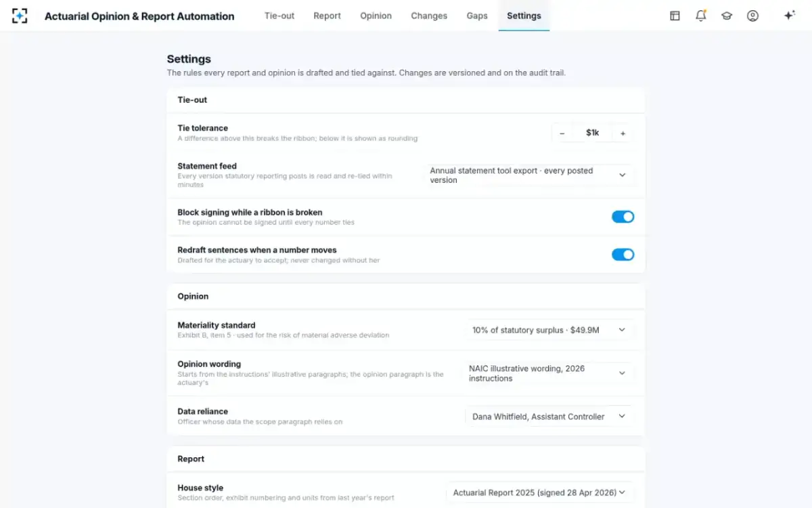
Task: Open the notifications bell
Action: tap(701, 16)
